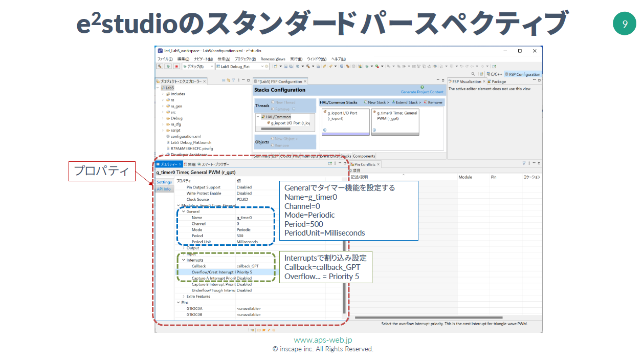Click the Period Unit value Milliseconds

(x=247, y=242)
